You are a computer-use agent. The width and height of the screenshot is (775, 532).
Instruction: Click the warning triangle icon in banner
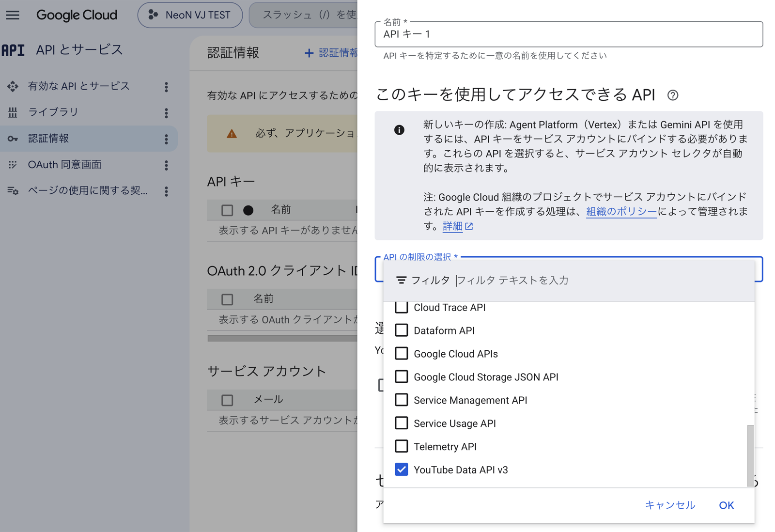click(232, 134)
